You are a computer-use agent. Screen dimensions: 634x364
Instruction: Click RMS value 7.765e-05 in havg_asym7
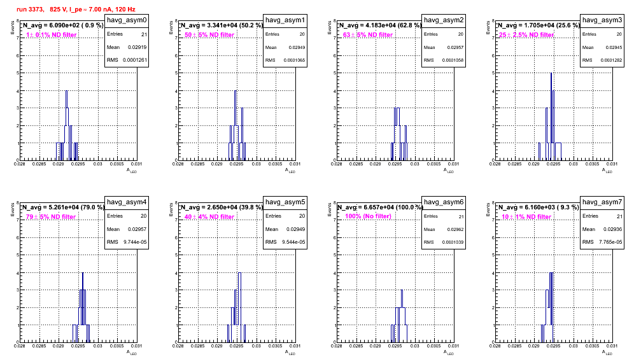(x=610, y=242)
